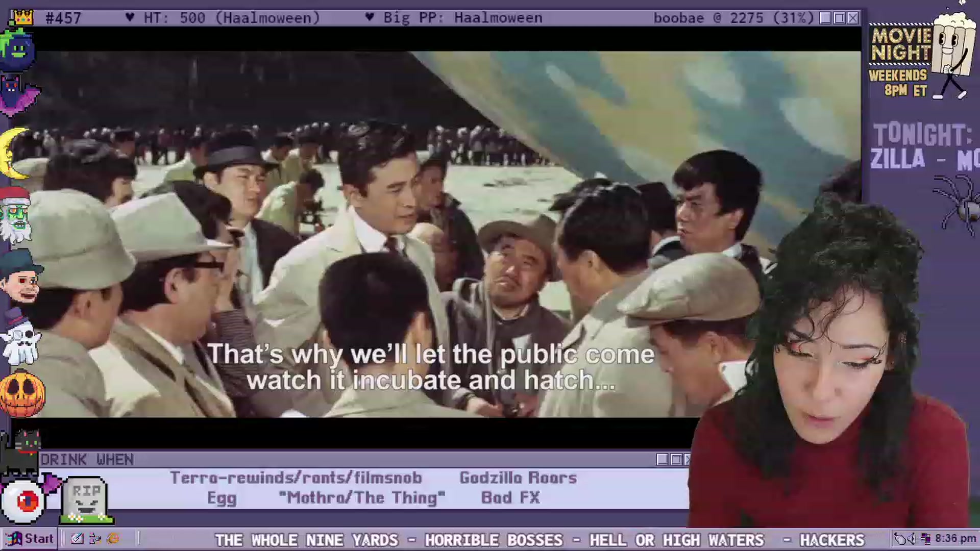The image size is (980, 551).
Task: Minimize the Drink When window
Action: tap(662, 460)
